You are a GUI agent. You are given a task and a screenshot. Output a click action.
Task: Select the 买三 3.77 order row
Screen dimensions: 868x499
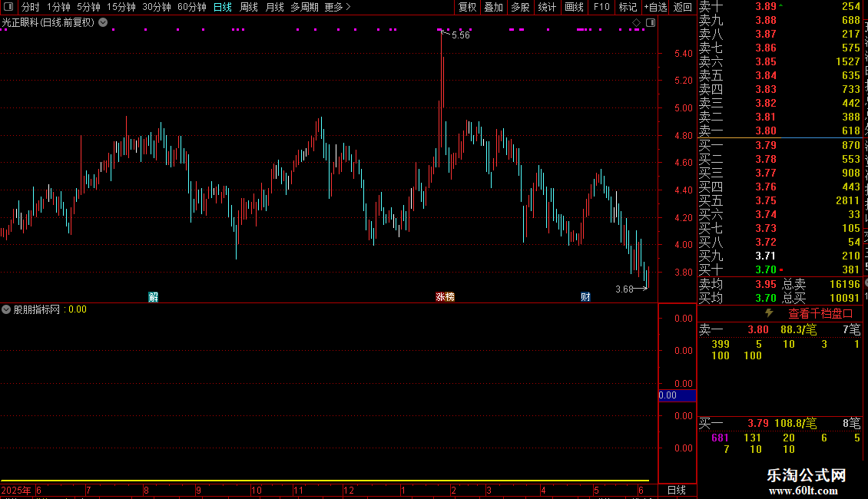780,173
